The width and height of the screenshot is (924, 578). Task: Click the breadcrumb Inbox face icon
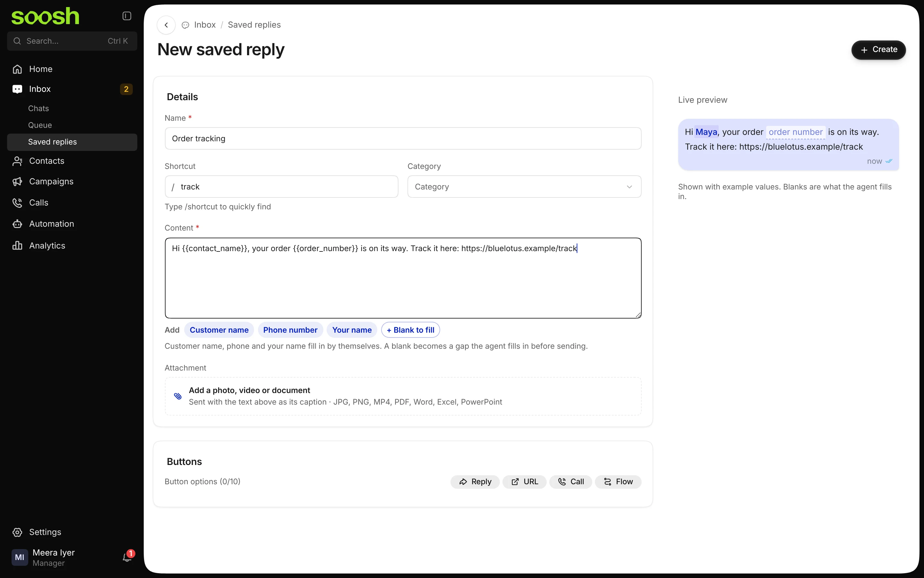point(185,25)
